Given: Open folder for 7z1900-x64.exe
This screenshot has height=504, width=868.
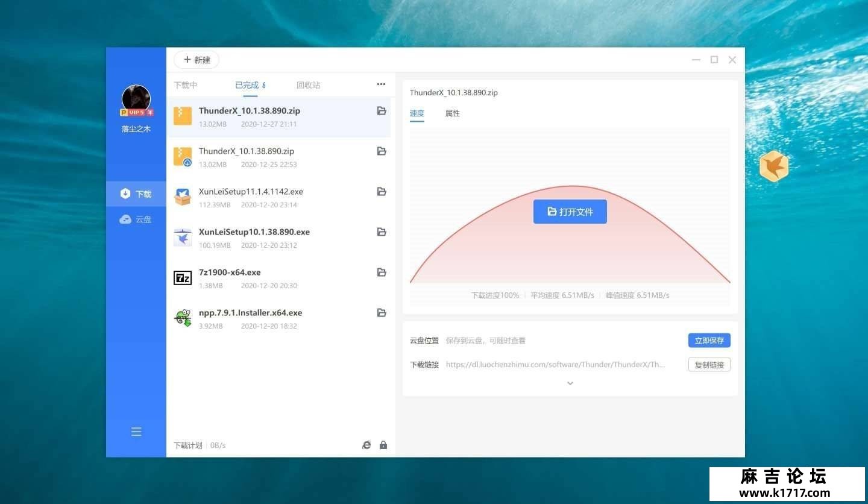Looking at the screenshot, I should coord(382,272).
